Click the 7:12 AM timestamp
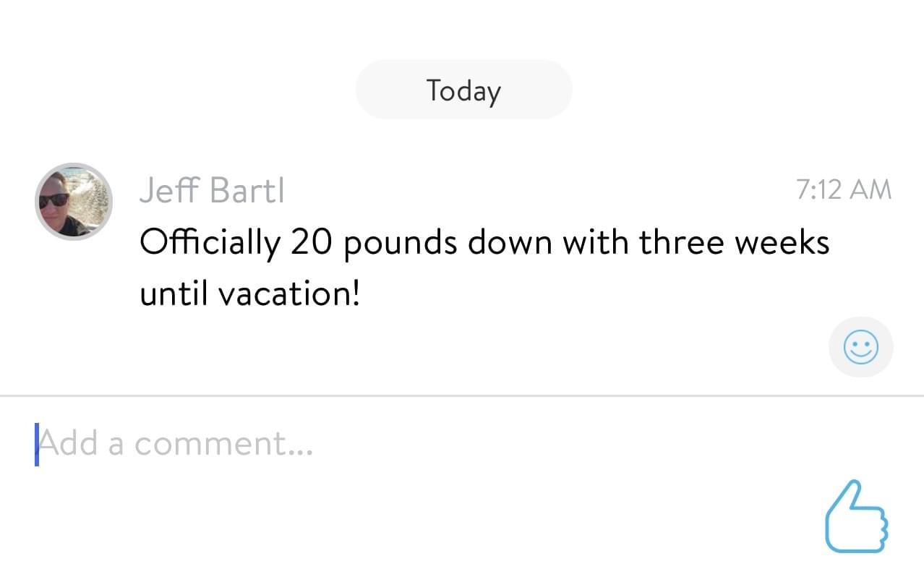 point(843,190)
